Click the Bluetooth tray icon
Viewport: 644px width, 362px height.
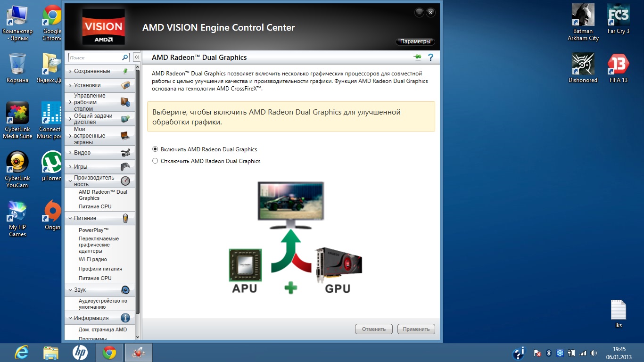pos(549,353)
